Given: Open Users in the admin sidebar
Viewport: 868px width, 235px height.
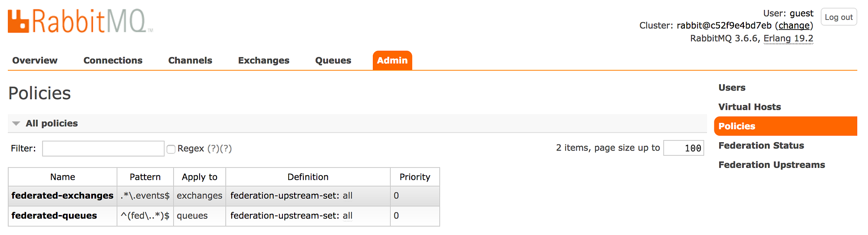Looking at the screenshot, I should coord(732,88).
